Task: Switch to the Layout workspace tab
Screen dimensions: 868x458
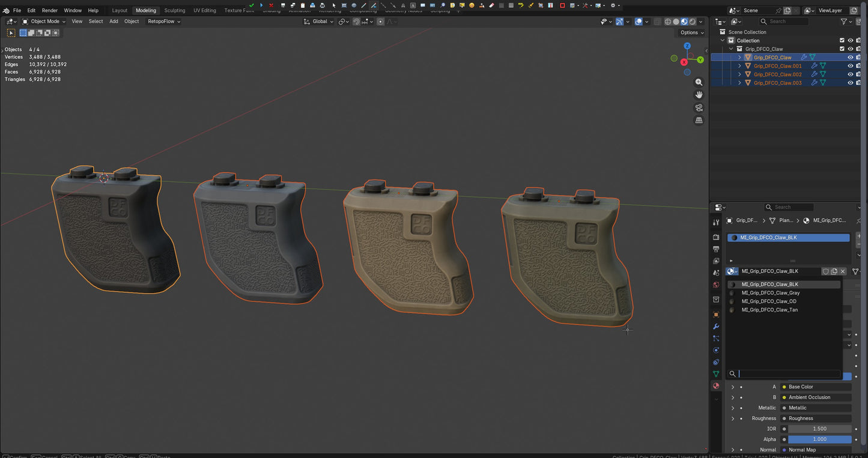Action: click(x=120, y=10)
